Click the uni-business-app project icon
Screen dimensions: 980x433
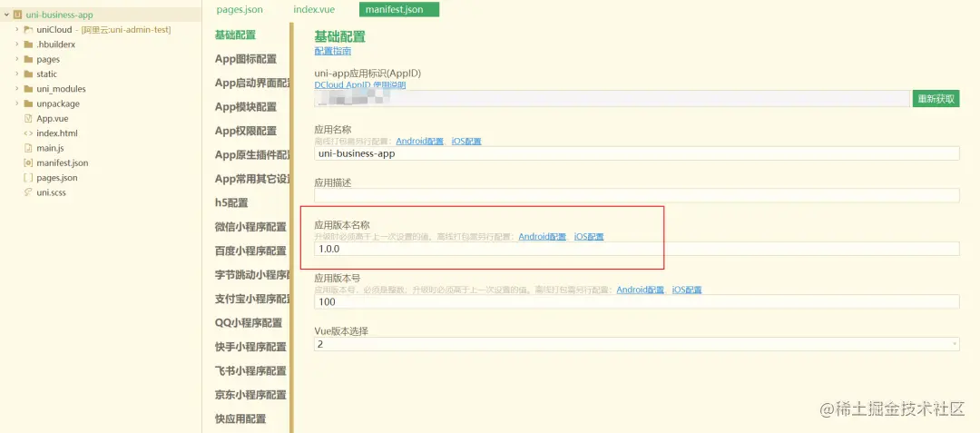click(17, 15)
